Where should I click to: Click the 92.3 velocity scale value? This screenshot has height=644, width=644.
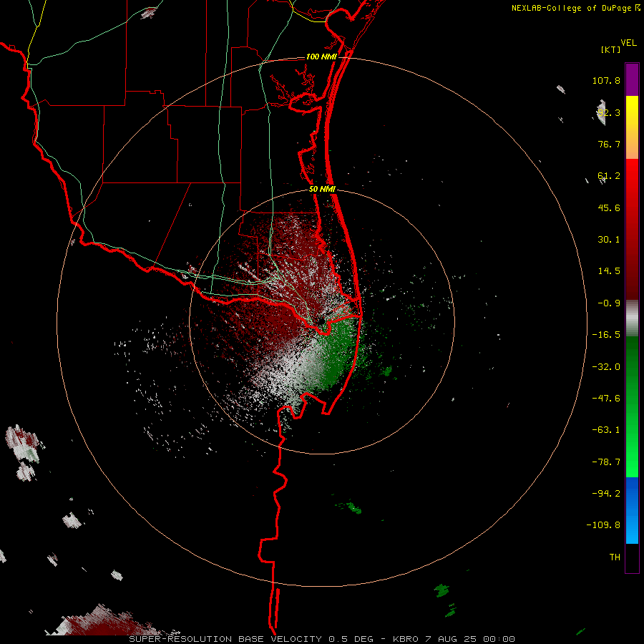coord(609,112)
